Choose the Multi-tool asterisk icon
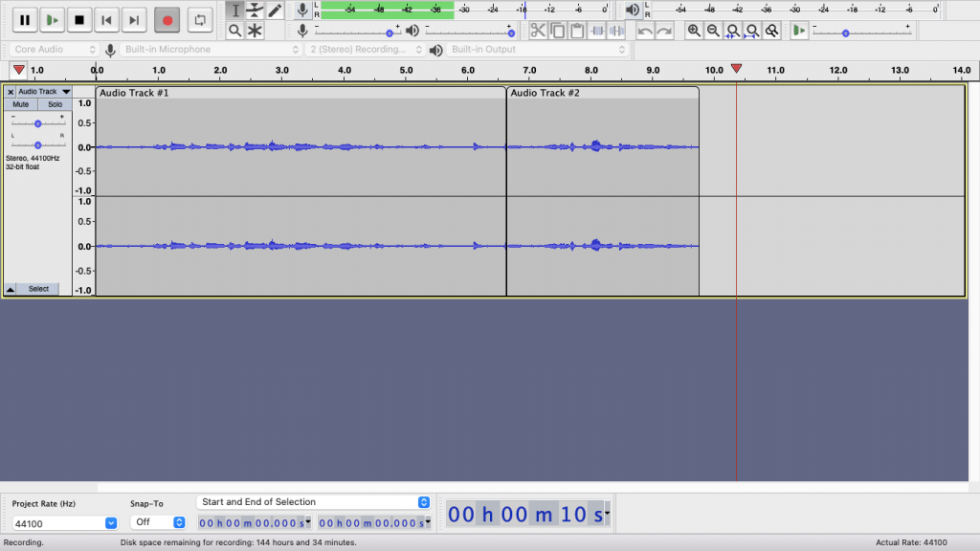The height and width of the screenshot is (551, 980). click(255, 30)
